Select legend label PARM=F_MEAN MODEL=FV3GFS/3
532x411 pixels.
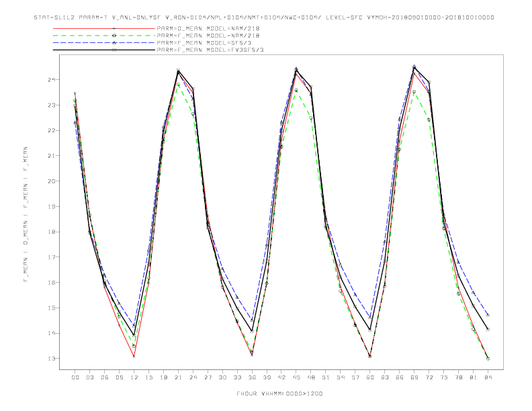pos(210,50)
